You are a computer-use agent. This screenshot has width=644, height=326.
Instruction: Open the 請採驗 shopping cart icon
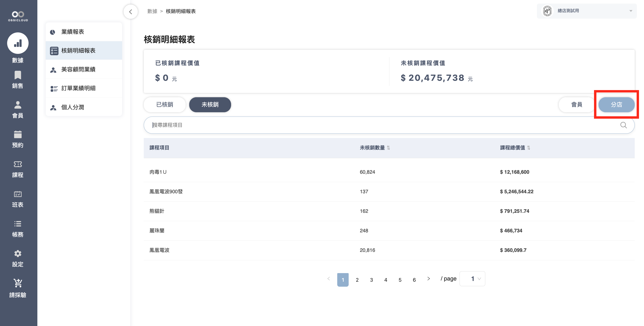[18, 283]
